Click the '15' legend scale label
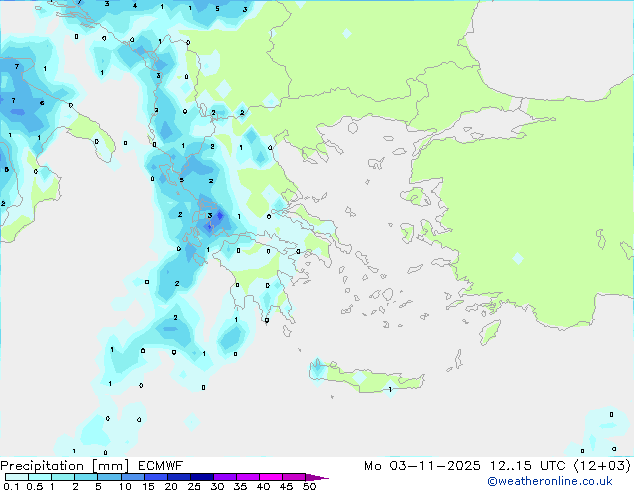This screenshot has width=634, height=490. [x=148, y=486]
